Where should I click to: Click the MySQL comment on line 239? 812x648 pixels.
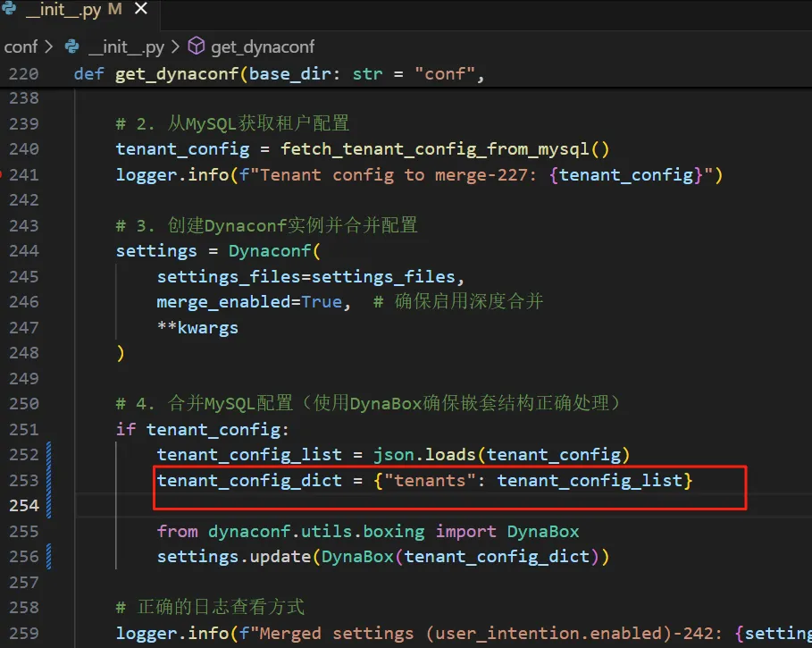[232, 124]
